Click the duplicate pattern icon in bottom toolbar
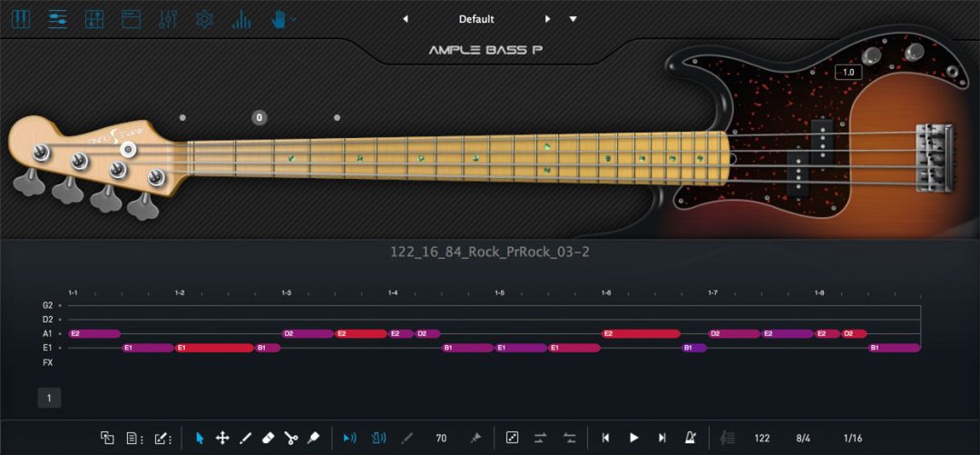Screen dimensions: 980x455 tap(107, 438)
